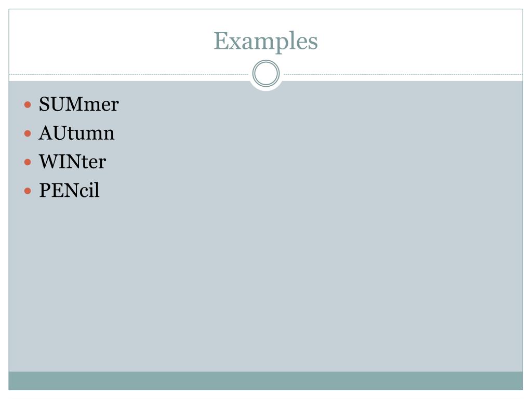Click the capital E in Examples

tap(221, 41)
